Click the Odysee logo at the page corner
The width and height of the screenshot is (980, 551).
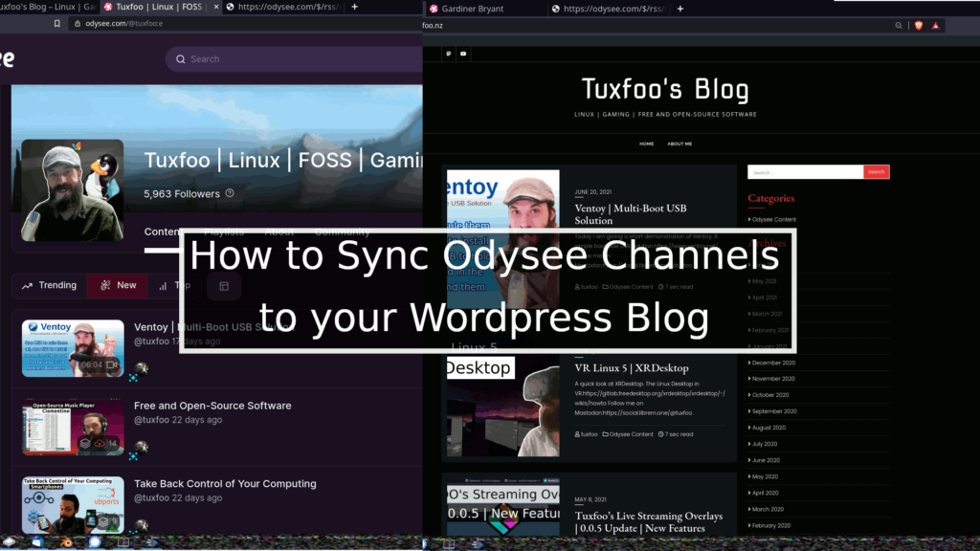[x=8, y=58]
